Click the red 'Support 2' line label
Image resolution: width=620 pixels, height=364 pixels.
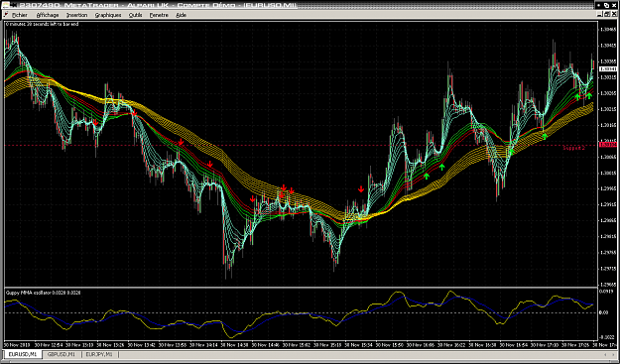[x=573, y=148]
